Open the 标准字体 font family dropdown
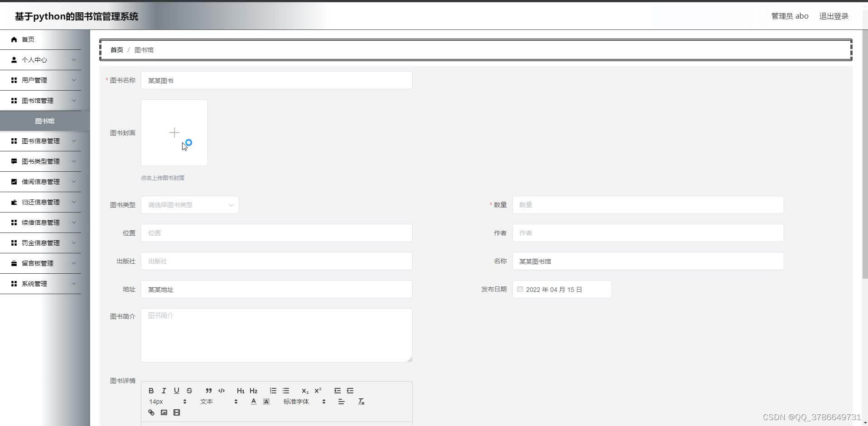868x426 pixels. pos(304,402)
